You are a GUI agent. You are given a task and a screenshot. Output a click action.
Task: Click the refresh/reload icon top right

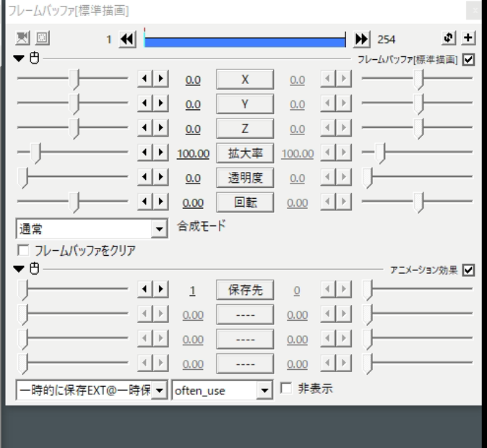tap(449, 38)
